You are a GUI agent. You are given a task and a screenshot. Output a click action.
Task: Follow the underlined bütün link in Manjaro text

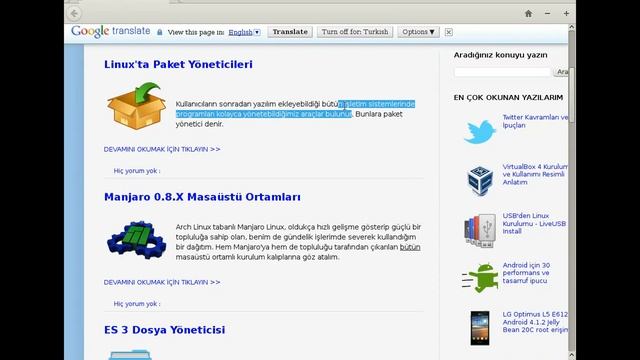click(410, 247)
